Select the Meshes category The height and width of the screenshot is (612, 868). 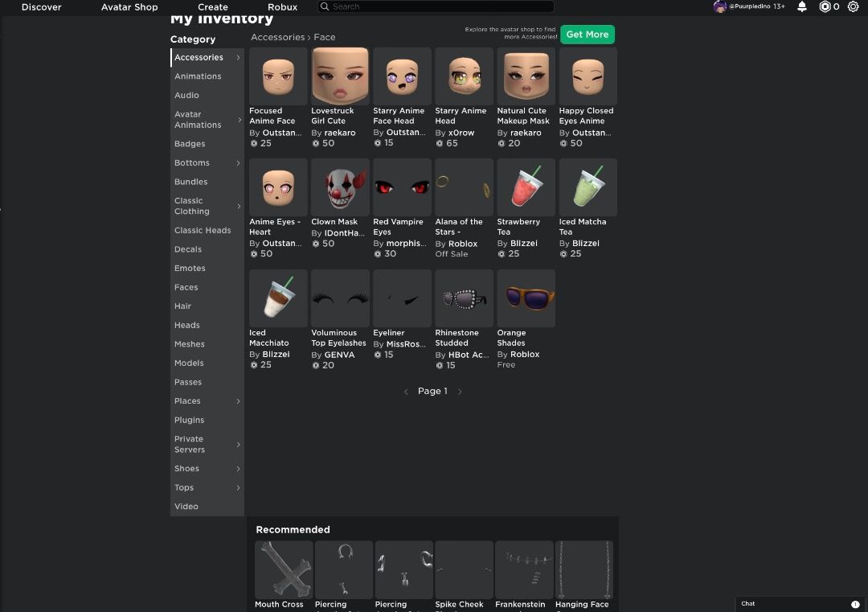(x=190, y=344)
